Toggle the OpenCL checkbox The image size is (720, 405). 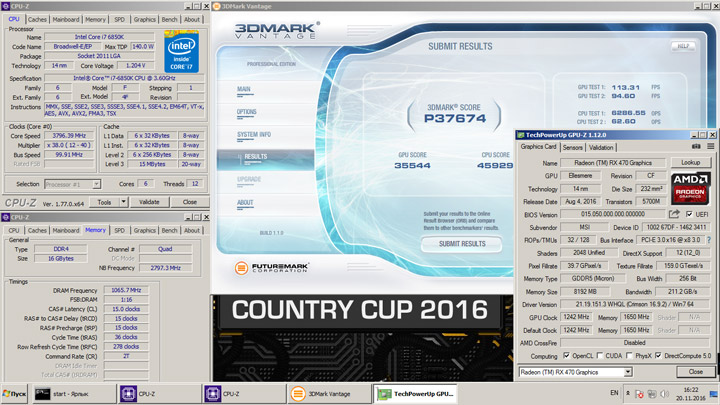566,355
